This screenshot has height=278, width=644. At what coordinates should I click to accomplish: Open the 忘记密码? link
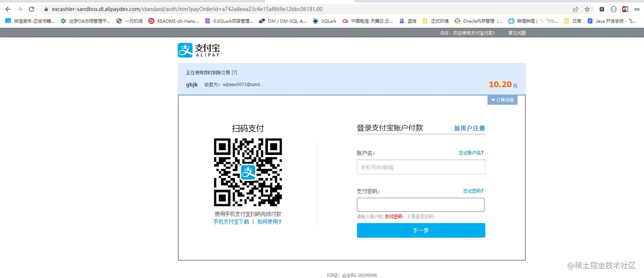point(474,191)
